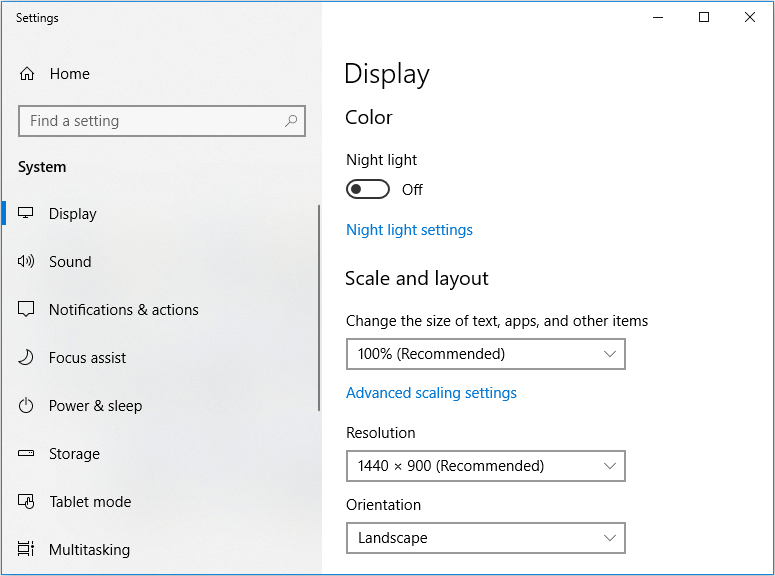Expand the Resolution dropdown
The height and width of the screenshot is (576, 775).
(x=485, y=466)
